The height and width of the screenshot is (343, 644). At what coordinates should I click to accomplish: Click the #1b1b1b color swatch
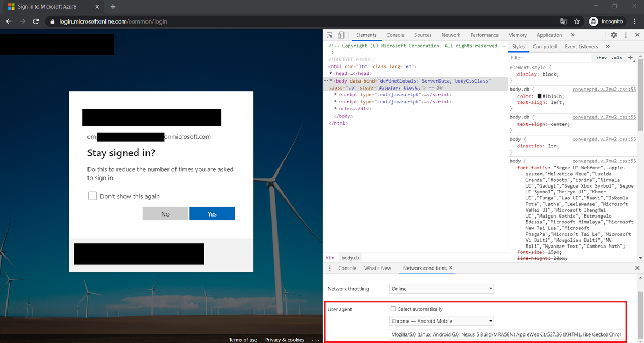[539, 96]
